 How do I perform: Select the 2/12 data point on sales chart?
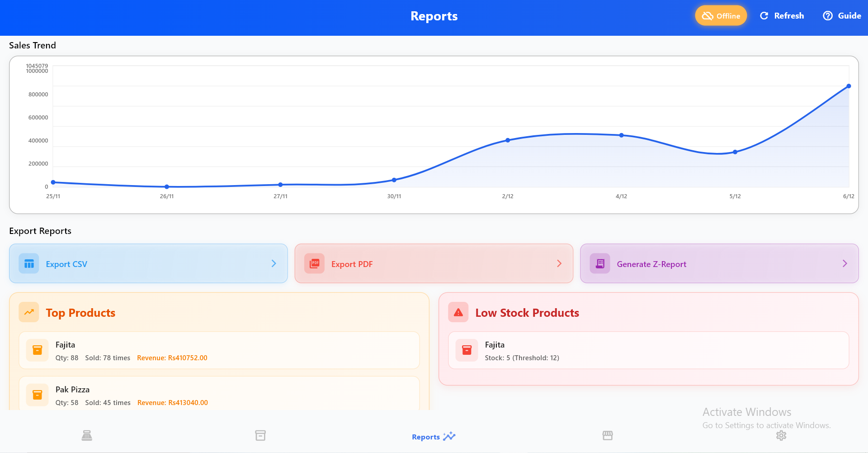tap(508, 140)
